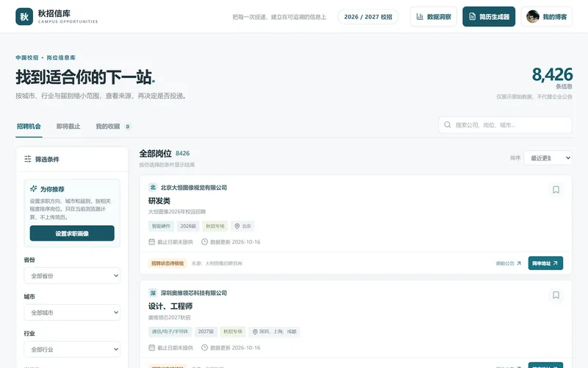Viewport: 588px width, 368px height.
Task: Click the large 8,426 total count
Action: tap(552, 75)
